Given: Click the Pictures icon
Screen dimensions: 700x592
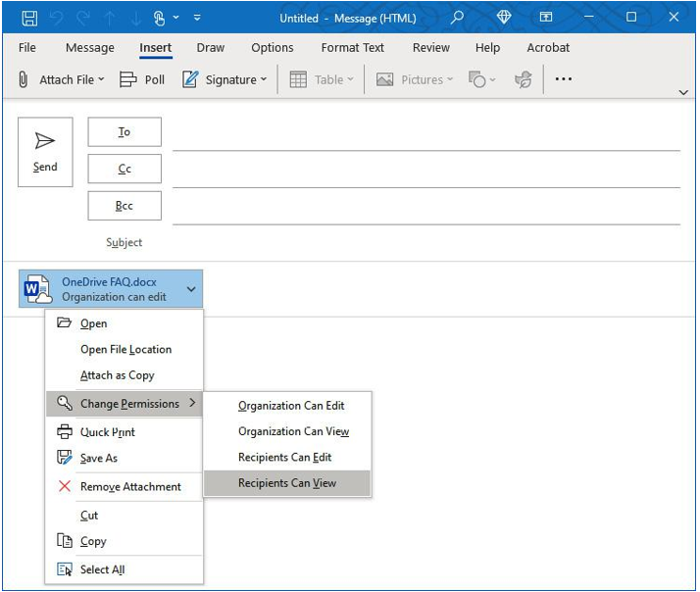Looking at the screenshot, I should click(385, 79).
